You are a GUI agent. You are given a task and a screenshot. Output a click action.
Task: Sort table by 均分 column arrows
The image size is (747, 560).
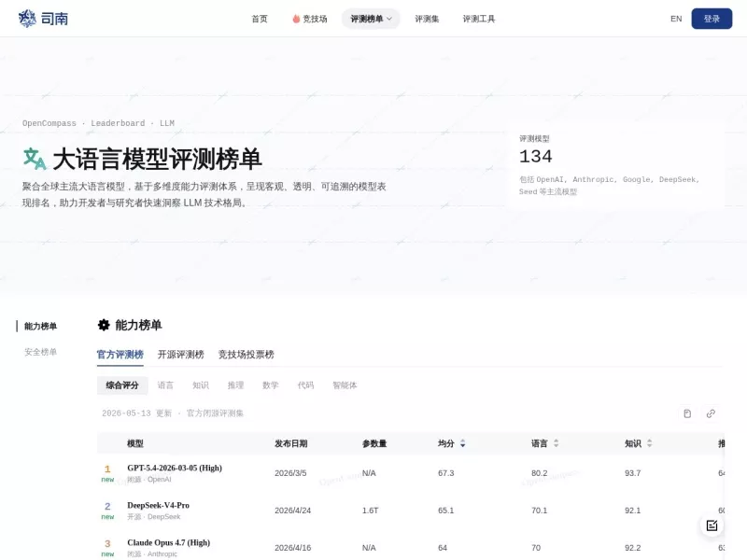tap(462, 443)
